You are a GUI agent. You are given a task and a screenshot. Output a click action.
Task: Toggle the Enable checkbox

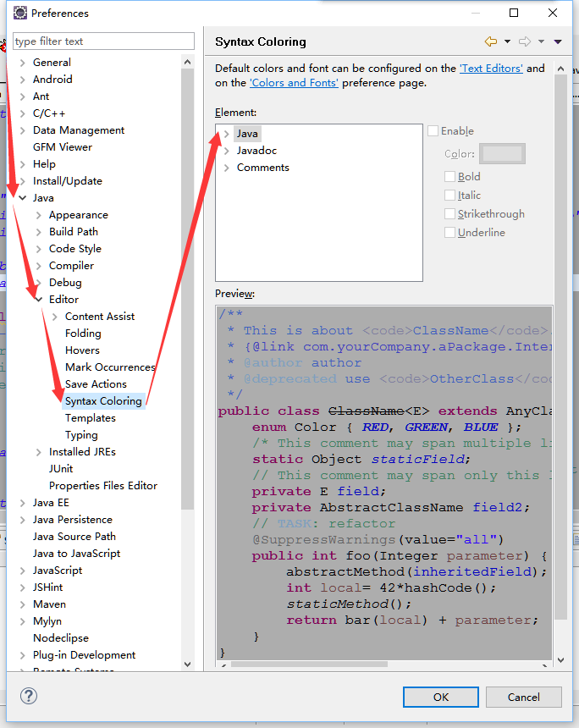pos(433,131)
